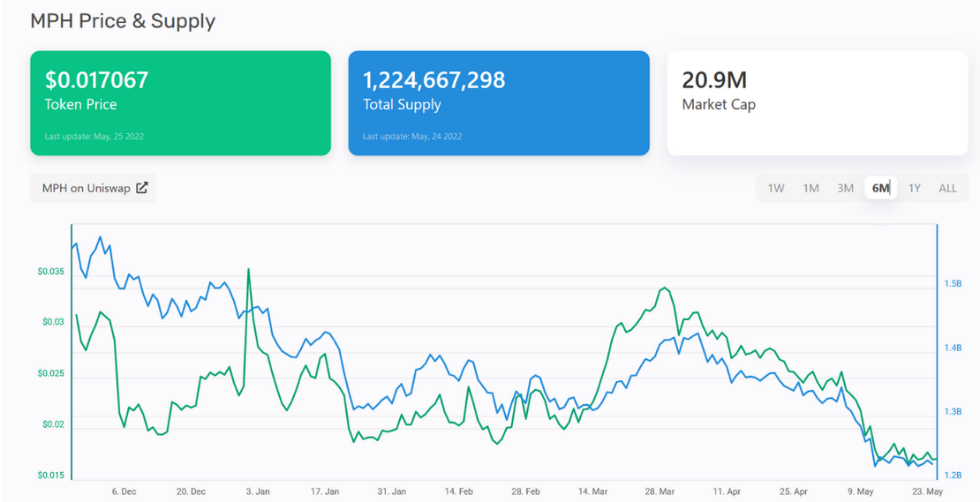Screen dimensions: 980x502
Task: Click the 1,224,667,298 supply value
Action: (434, 80)
